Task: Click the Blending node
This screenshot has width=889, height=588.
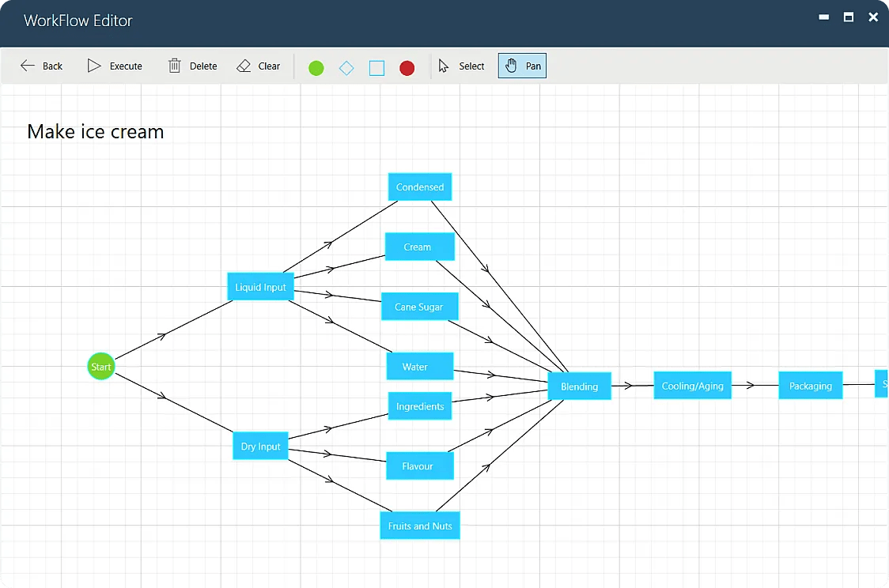Action: click(579, 386)
